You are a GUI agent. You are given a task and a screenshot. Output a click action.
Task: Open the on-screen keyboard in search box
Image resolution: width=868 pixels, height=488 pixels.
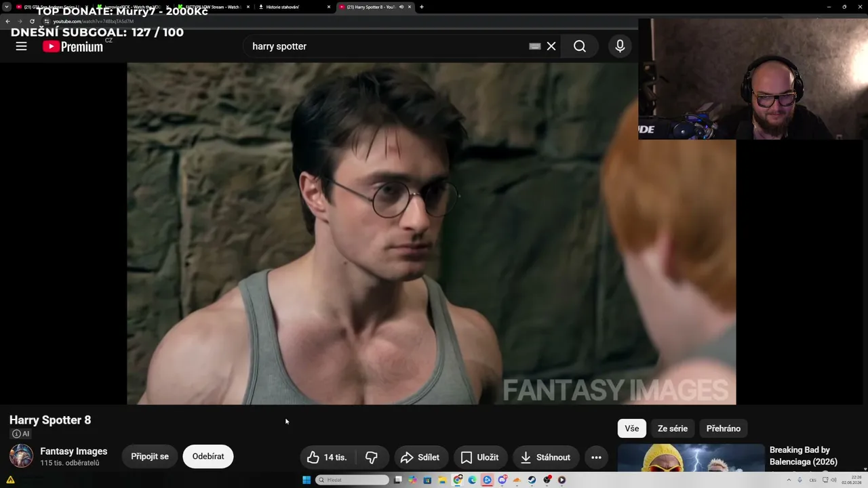534,46
